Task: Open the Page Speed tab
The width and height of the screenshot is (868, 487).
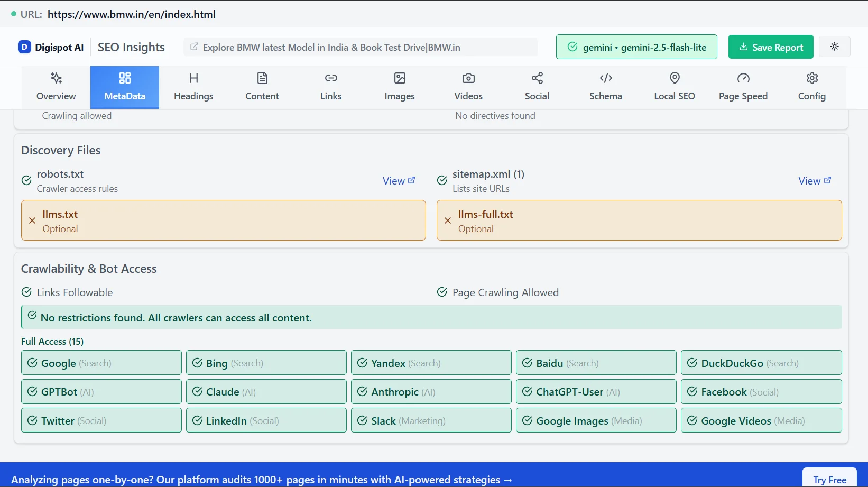Action: [743, 87]
